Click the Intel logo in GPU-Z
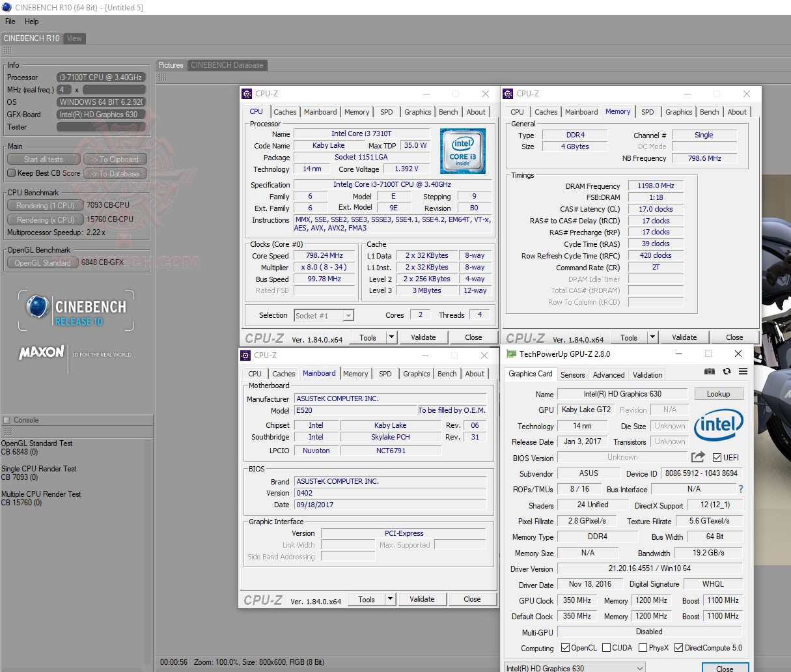 point(719,427)
